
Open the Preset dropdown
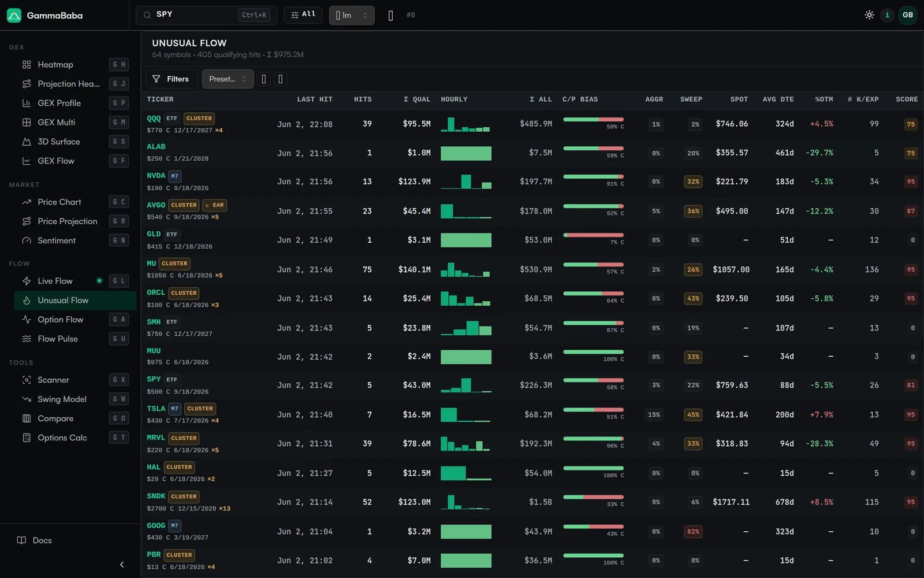[x=228, y=79]
